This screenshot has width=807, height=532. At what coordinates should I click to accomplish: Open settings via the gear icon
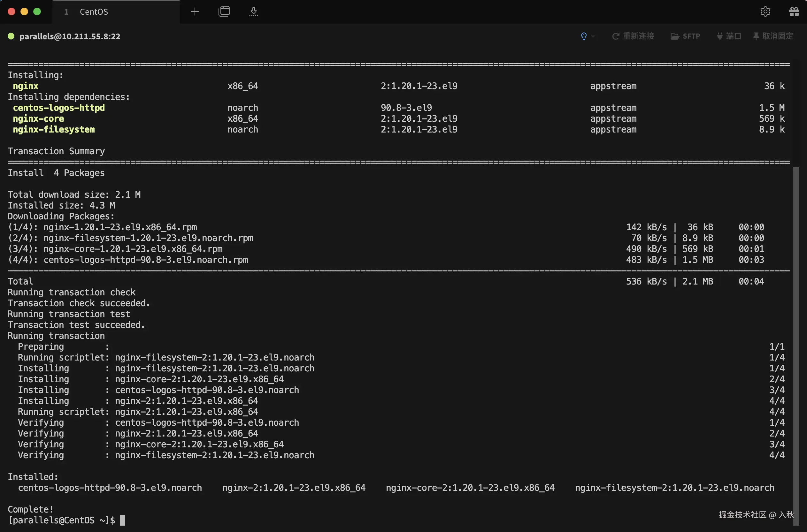pyautogui.click(x=765, y=12)
